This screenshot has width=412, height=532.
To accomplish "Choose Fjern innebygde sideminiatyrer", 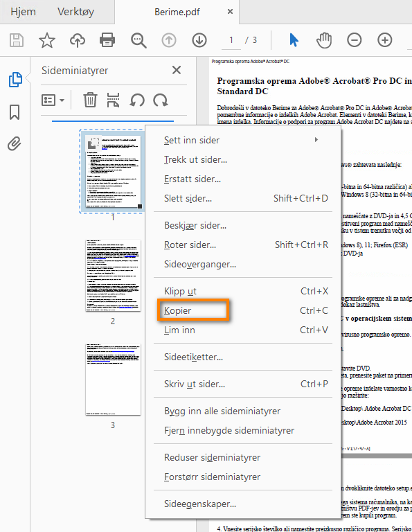I will [243, 430].
